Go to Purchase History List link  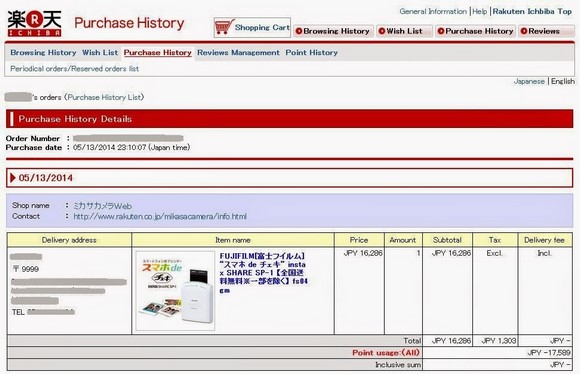105,97
